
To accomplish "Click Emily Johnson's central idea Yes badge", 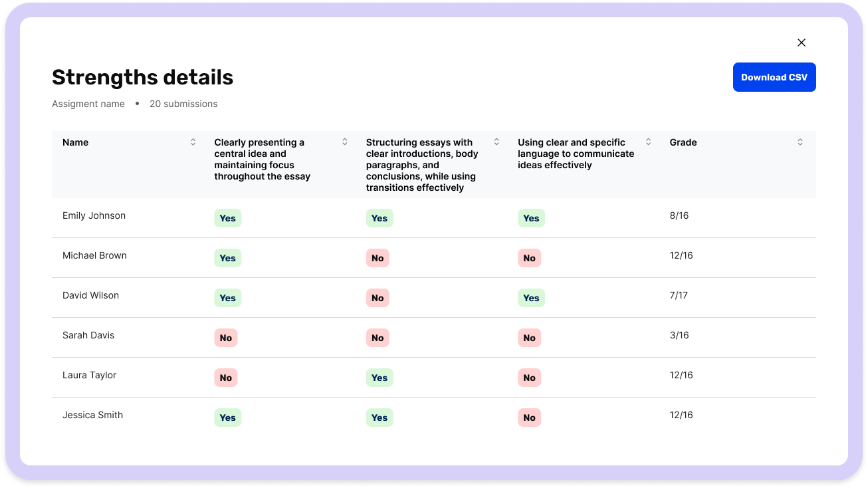I will (227, 218).
